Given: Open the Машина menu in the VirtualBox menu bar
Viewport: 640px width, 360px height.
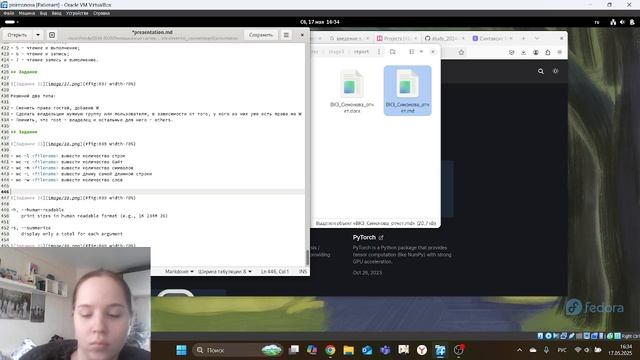Looking at the screenshot, I should [x=27, y=13].
